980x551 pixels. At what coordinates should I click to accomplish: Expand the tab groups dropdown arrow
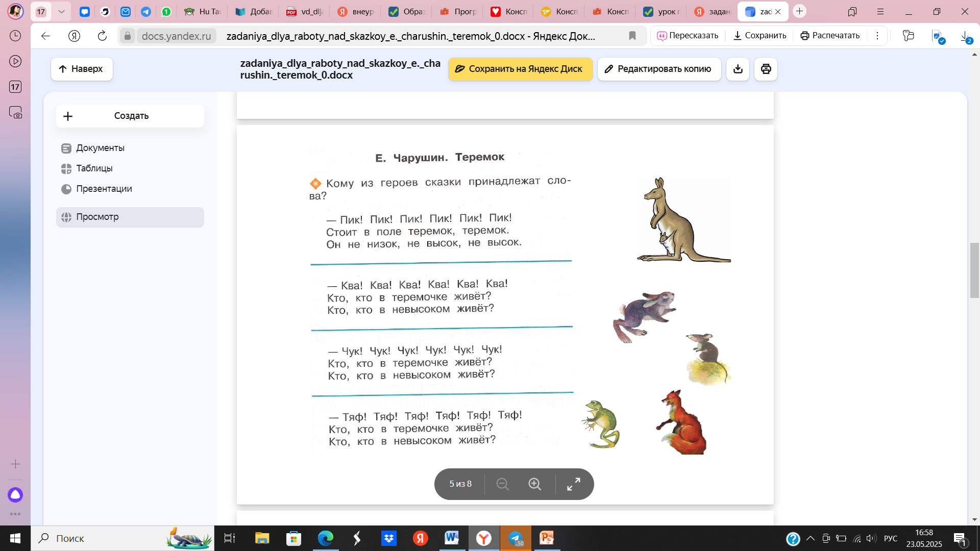coord(61,11)
